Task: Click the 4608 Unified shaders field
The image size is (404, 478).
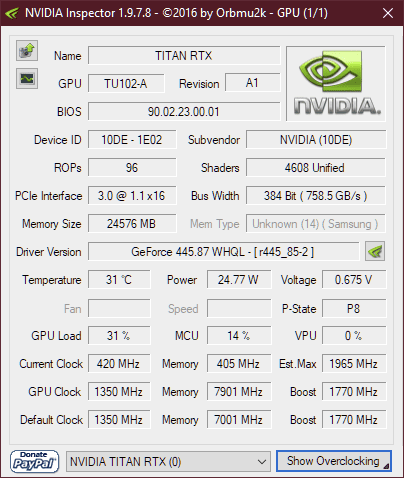Action: pyautogui.click(x=315, y=167)
